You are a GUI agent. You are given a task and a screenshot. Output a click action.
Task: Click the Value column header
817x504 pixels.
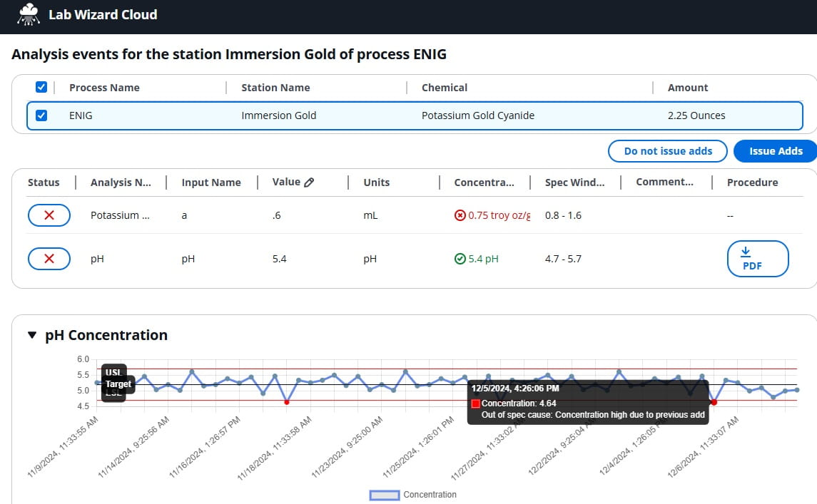[x=286, y=182]
